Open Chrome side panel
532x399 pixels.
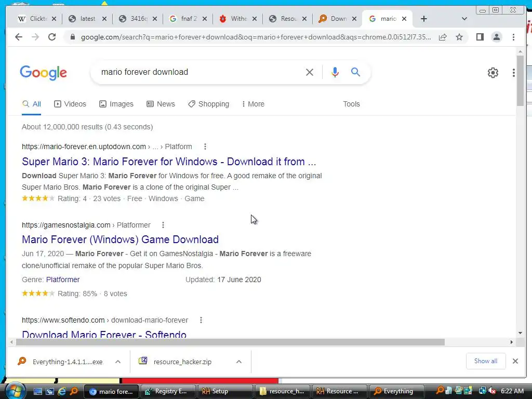click(x=480, y=37)
